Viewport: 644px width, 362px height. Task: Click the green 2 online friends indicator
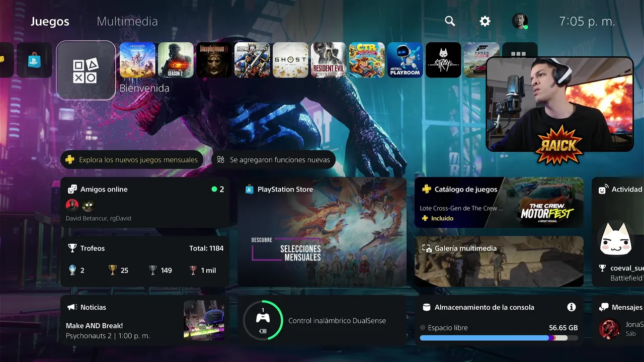[x=218, y=190]
